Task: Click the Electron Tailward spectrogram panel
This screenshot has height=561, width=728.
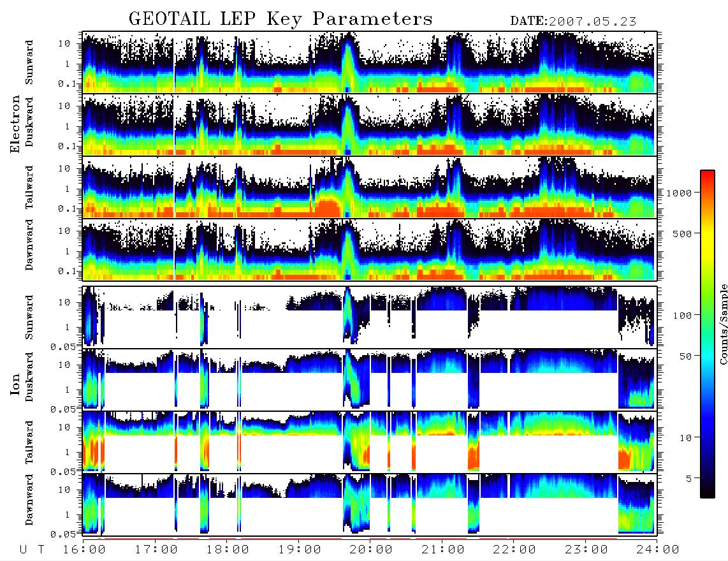Action: tap(369, 187)
